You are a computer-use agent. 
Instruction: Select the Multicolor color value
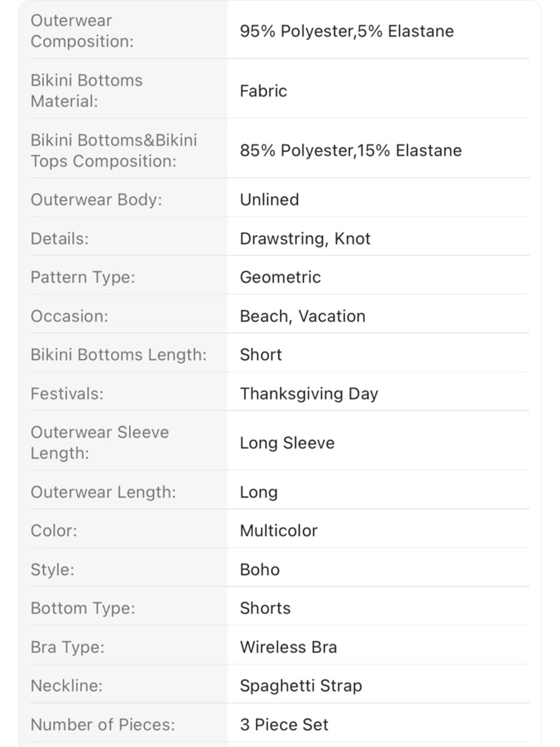pos(278,531)
